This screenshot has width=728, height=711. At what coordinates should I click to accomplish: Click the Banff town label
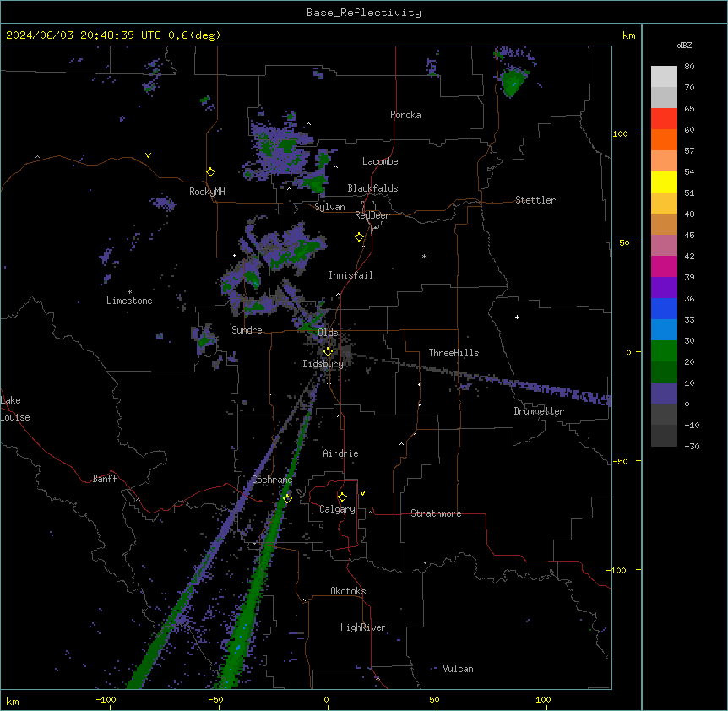tap(105, 479)
